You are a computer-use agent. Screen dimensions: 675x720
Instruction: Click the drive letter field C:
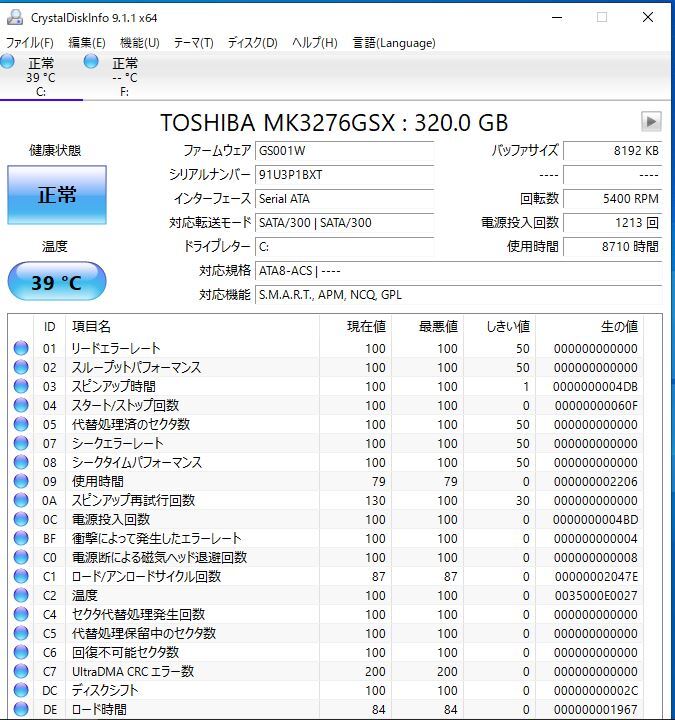(344, 247)
